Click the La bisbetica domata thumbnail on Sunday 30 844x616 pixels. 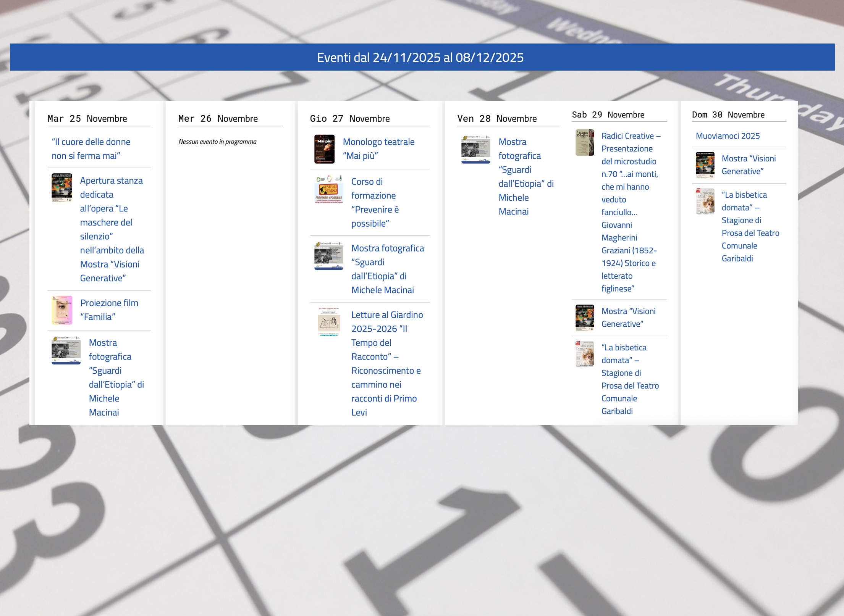(x=705, y=201)
